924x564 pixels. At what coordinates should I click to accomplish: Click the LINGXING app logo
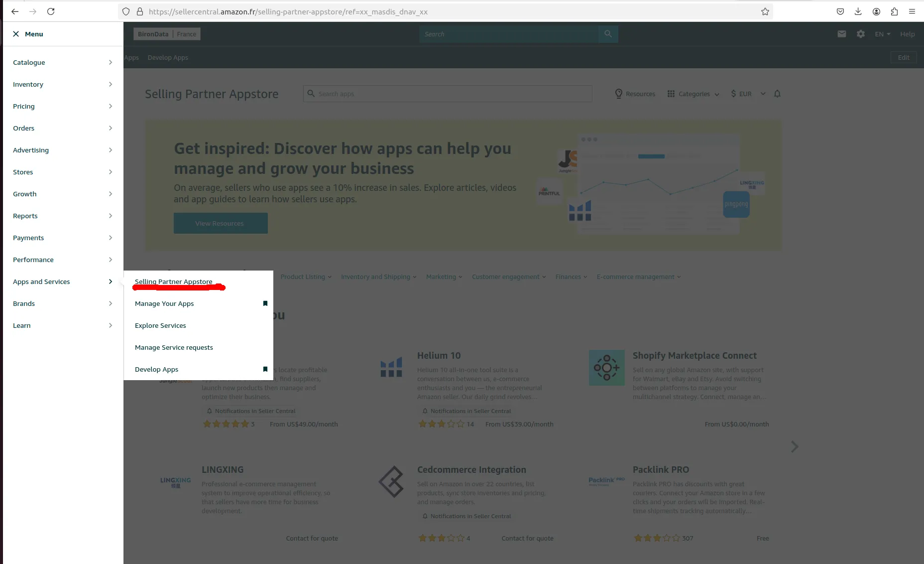tap(175, 482)
